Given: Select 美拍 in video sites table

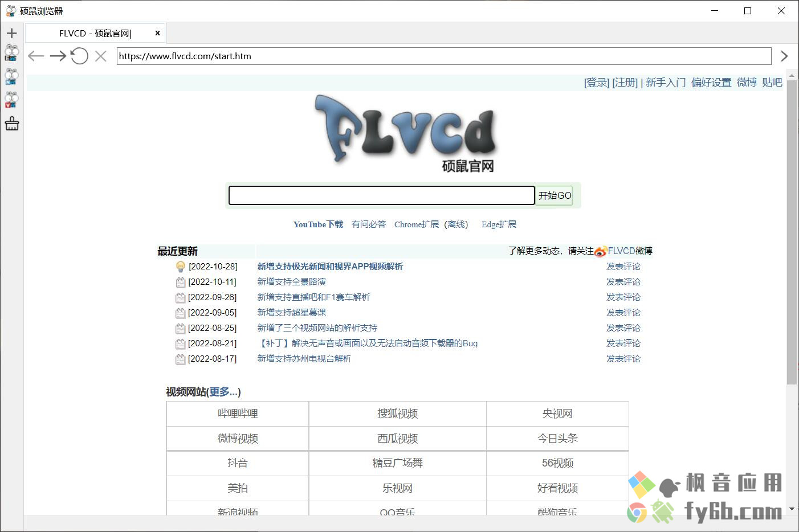Looking at the screenshot, I should [x=238, y=488].
